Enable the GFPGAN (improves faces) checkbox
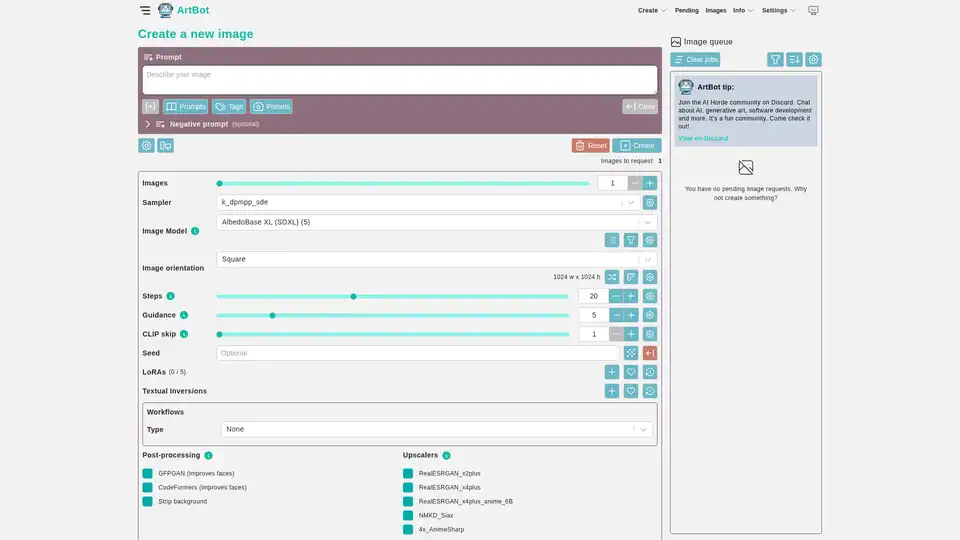This screenshot has height=540, width=960. click(148, 473)
